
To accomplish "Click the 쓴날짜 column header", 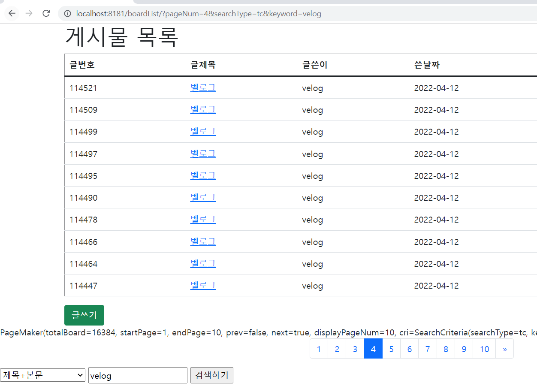I will 427,65.
